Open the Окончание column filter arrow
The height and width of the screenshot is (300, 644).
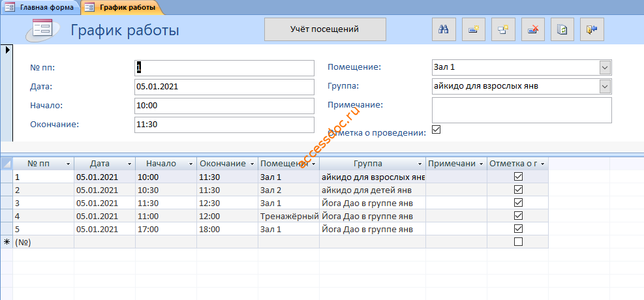(x=252, y=164)
